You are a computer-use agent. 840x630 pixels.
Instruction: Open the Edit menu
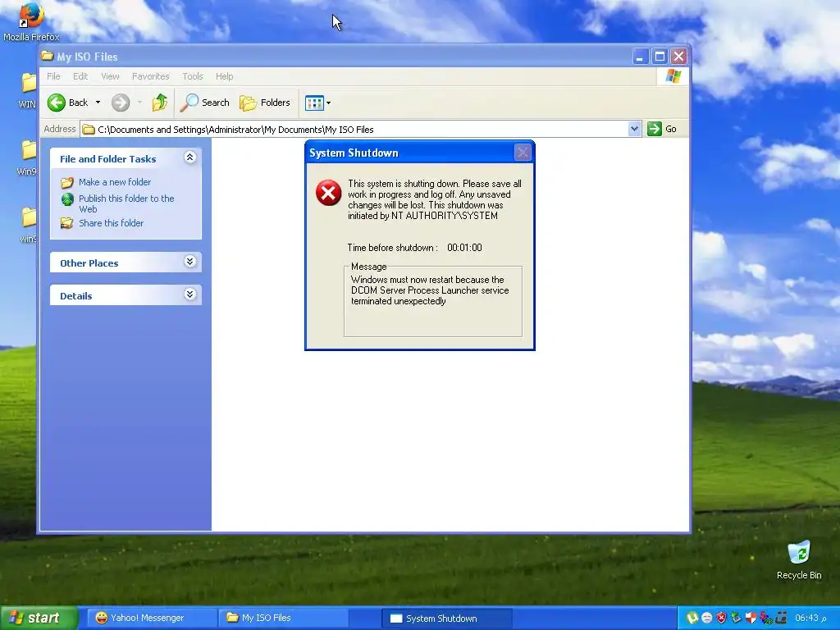pos(80,76)
